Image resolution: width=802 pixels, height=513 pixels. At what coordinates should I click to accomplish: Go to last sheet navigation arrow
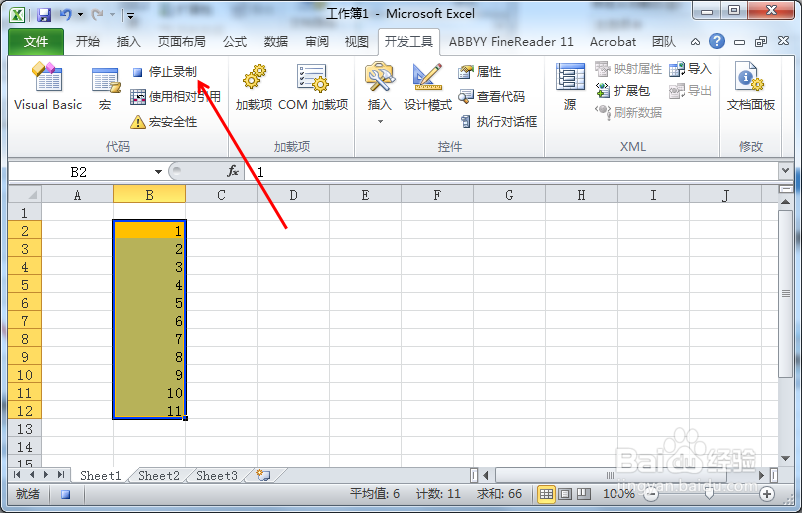click(61, 475)
